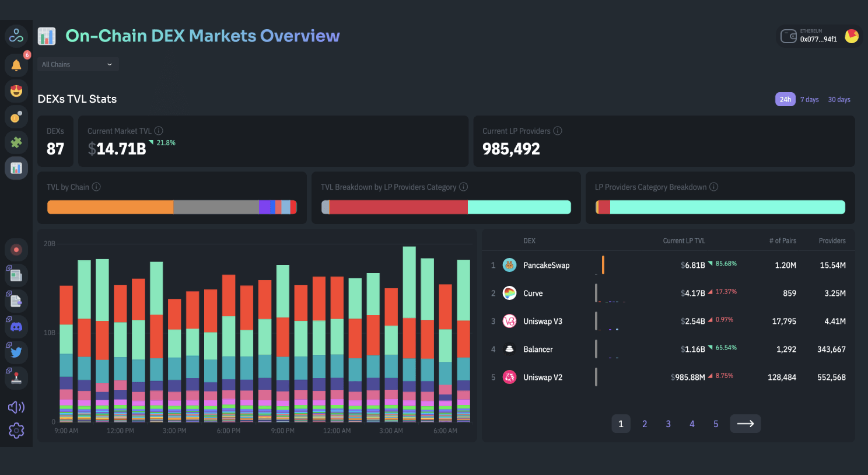Open the Discord link in sidebar
This screenshot has height=475, width=868.
coord(16,327)
